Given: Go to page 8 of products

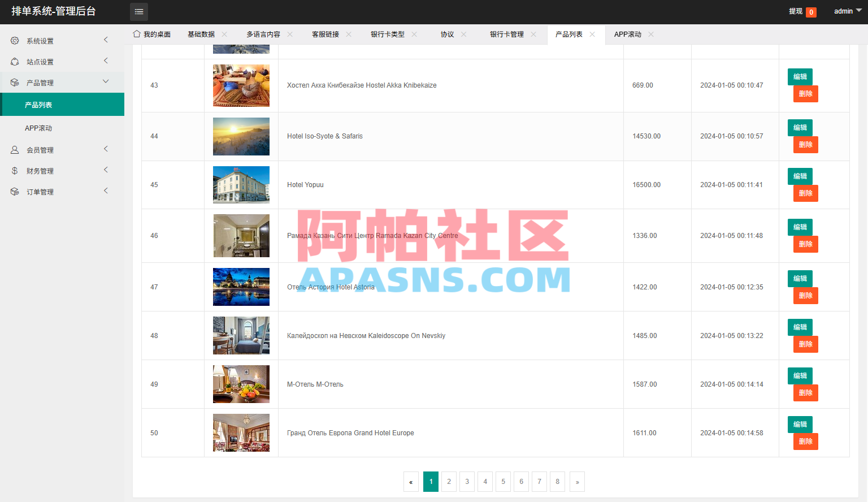Looking at the screenshot, I should click(557, 482).
